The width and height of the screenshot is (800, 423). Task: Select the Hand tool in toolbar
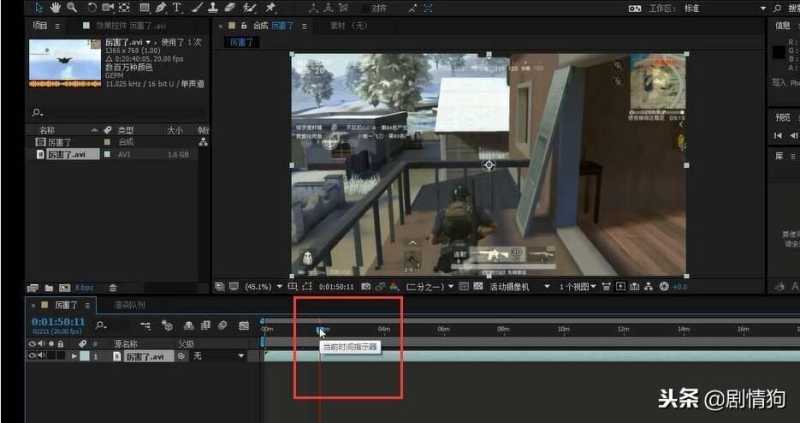[x=57, y=7]
